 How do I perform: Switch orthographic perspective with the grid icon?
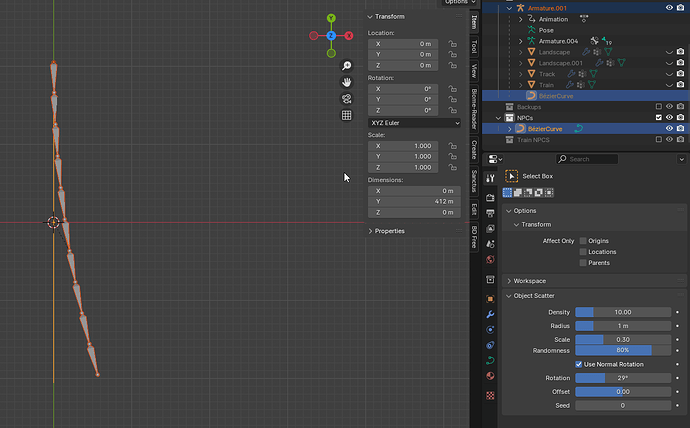point(347,115)
